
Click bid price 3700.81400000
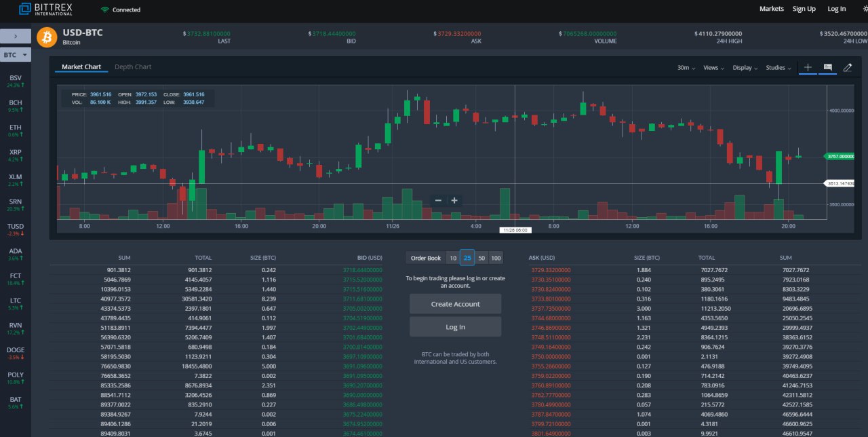point(363,347)
